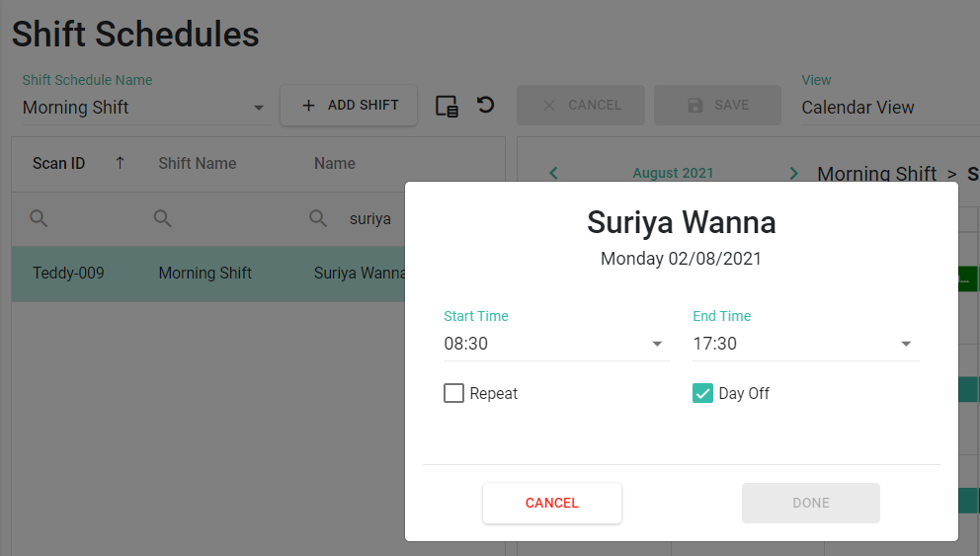
Task: Click the Done button in dialog
Action: [811, 503]
